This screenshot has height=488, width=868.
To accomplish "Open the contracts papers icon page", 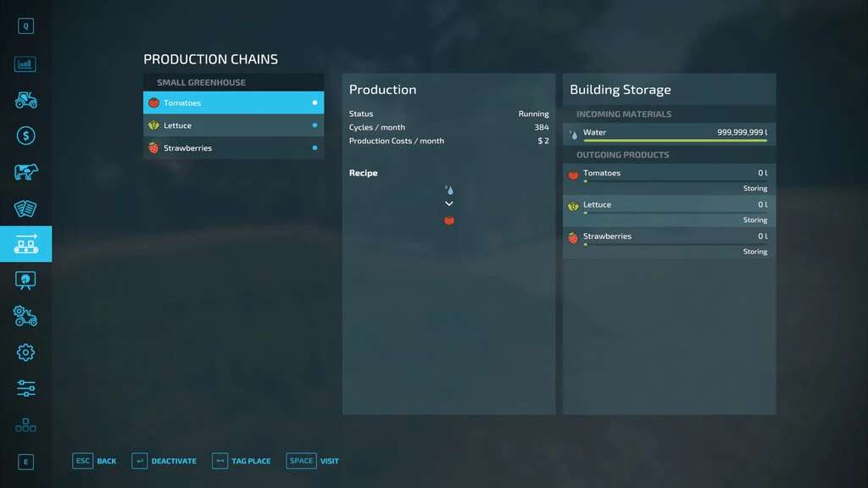I will [x=25, y=208].
